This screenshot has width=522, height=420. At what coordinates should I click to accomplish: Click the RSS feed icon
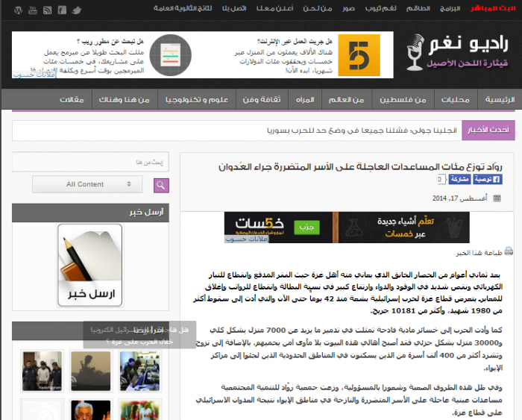pyautogui.click(x=47, y=10)
